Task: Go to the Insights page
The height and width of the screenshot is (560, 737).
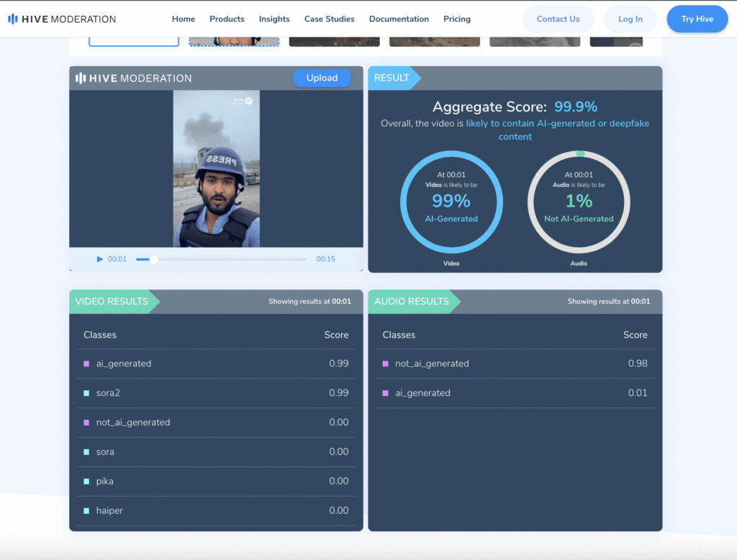Action: pyautogui.click(x=274, y=19)
